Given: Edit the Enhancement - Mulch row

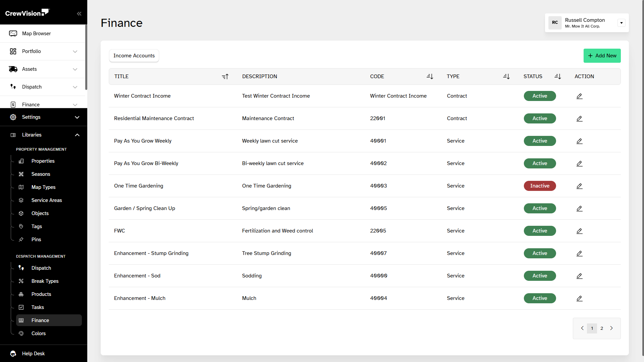Looking at the screenshot, I should pos(579,298).
